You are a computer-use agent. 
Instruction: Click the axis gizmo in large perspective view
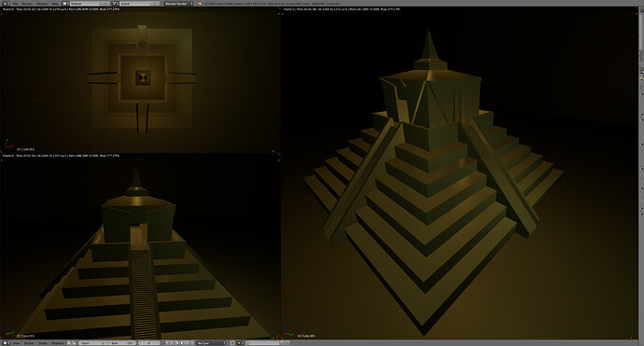tap(288, 333)
